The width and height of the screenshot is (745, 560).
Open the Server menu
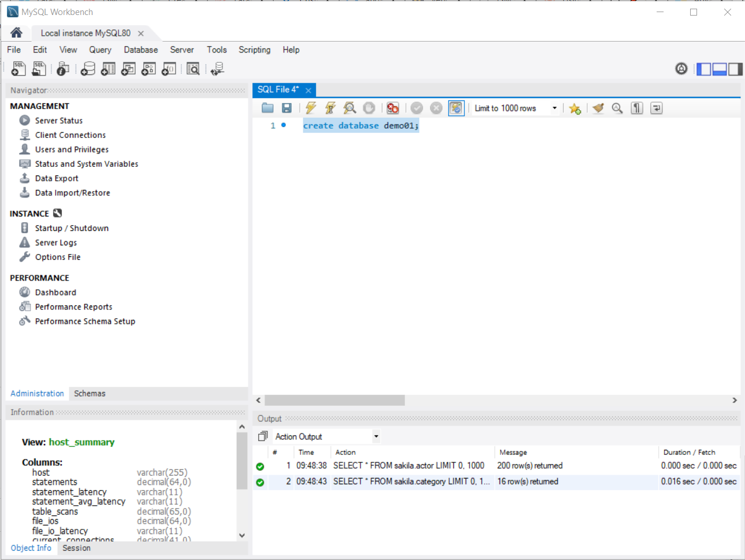click(x=182, y=50)
